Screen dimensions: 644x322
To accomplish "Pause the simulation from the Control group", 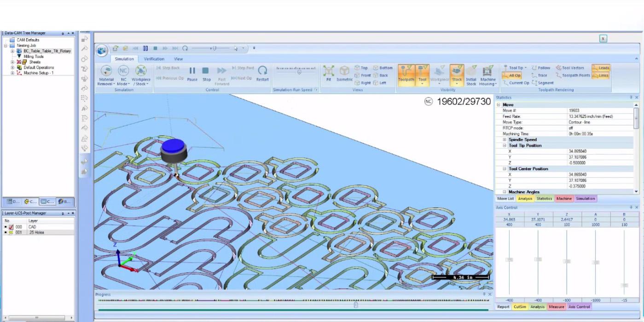I will click(192, 74).
